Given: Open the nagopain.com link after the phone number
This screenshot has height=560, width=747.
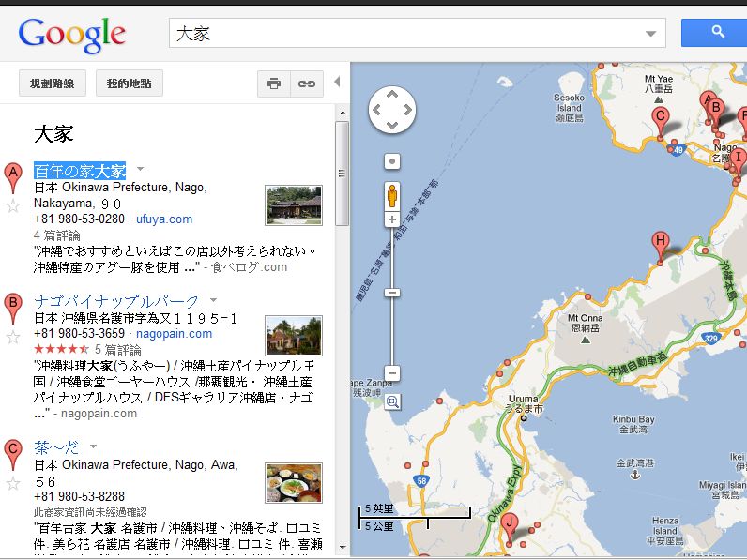Looking at the screenshot, I should (175, 334).
